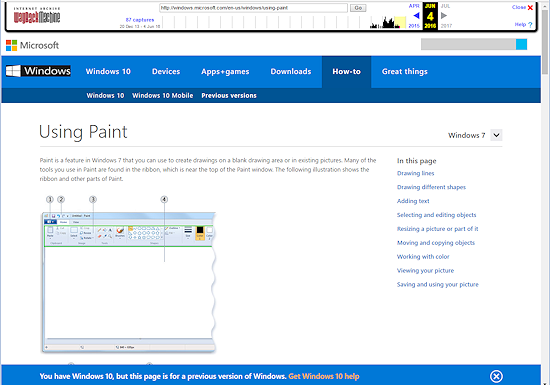Open the Great things tab

pyautogui.click(x=405, y=72)
